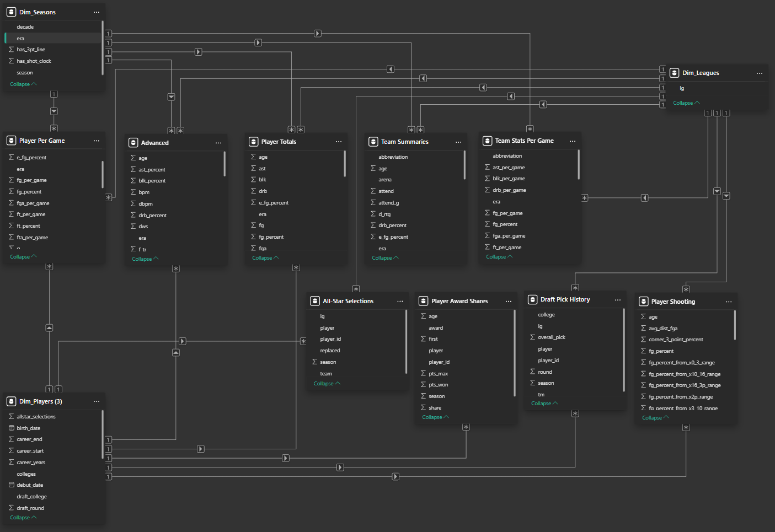Click the database icon on Player Shooting header

(x=643, y=301)
